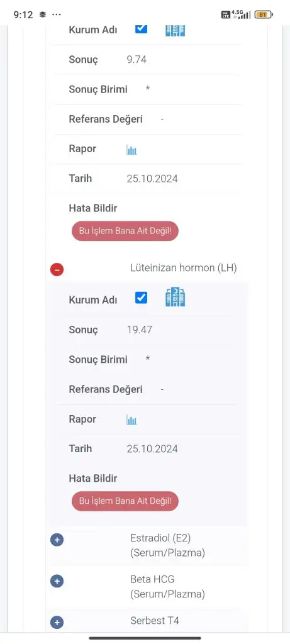
Task: Tap the bottom navigation gesture bar
Action: coord(145,638)
